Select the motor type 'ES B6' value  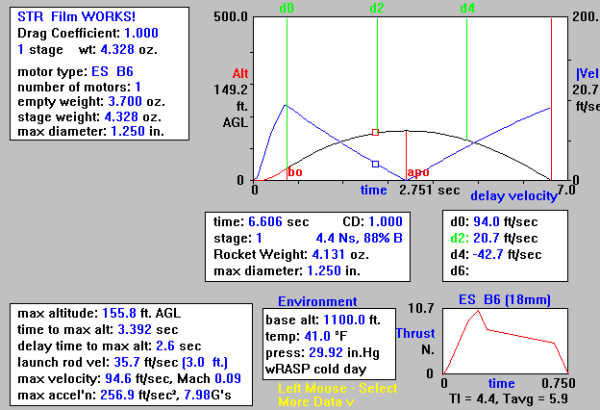pos(112,71)
